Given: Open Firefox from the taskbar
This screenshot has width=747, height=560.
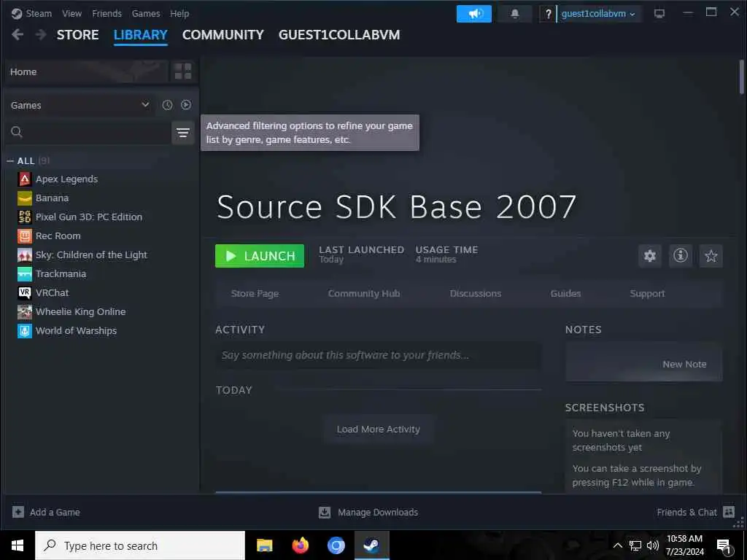Looking at the screenshot, I should tap(300, 545).
